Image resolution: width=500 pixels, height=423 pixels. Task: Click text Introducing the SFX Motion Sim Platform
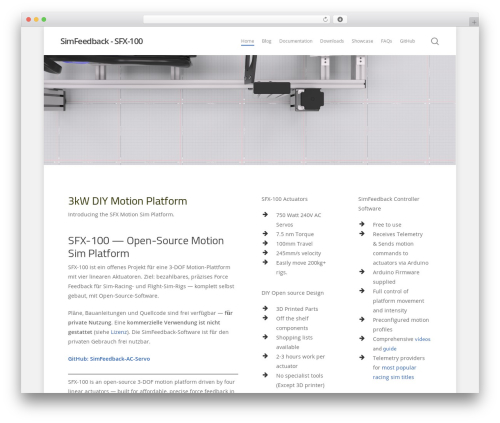tap(121, 214)
